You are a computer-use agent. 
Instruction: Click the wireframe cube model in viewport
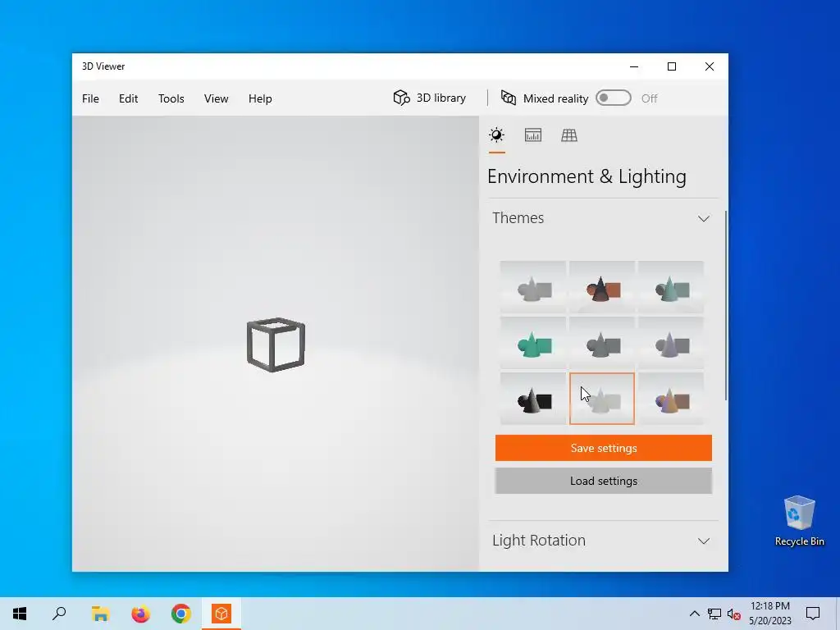point(276,345)
